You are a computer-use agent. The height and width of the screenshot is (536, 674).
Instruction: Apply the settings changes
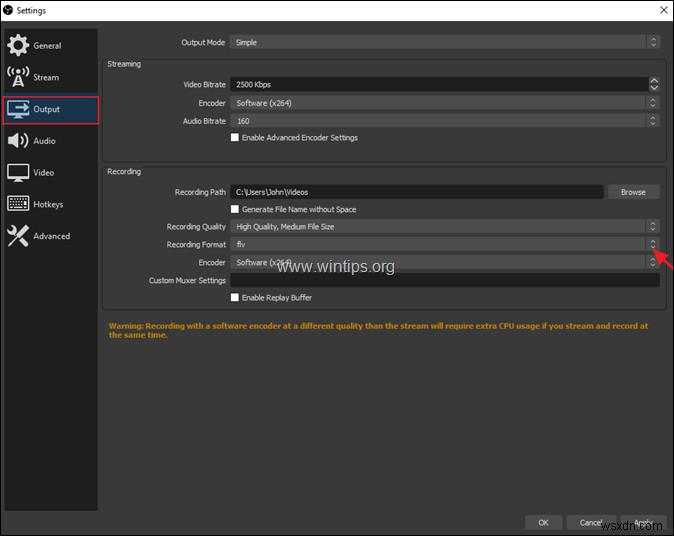643,522
